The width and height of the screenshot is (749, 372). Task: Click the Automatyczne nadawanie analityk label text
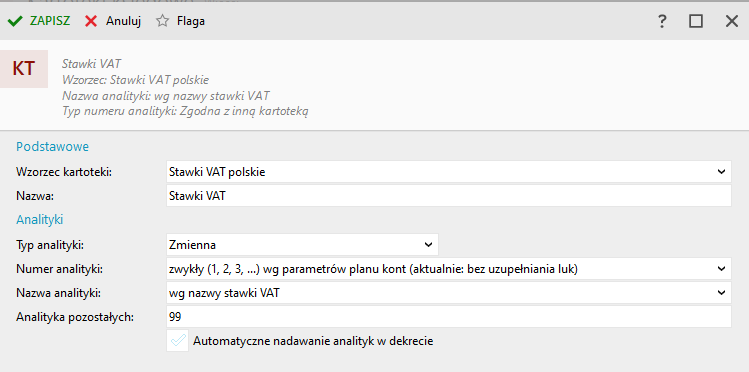tap(313, 341)
